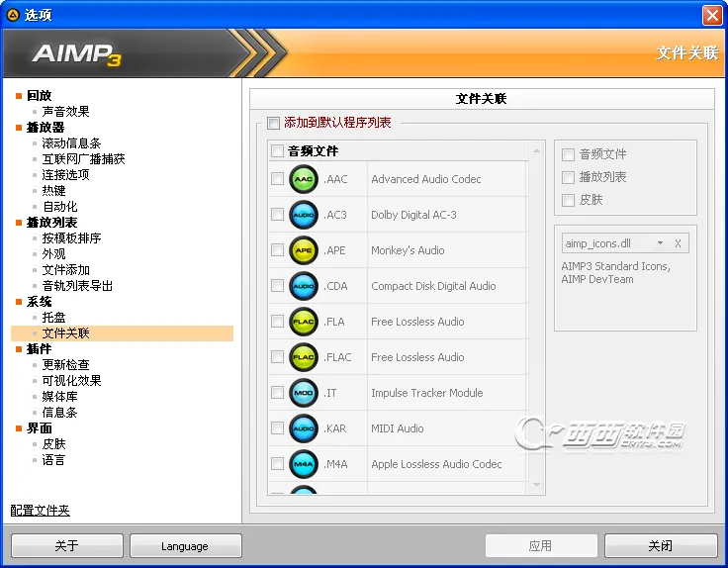
Task: Click file list scrollbar down arrow
Action: tap(537, 485)
